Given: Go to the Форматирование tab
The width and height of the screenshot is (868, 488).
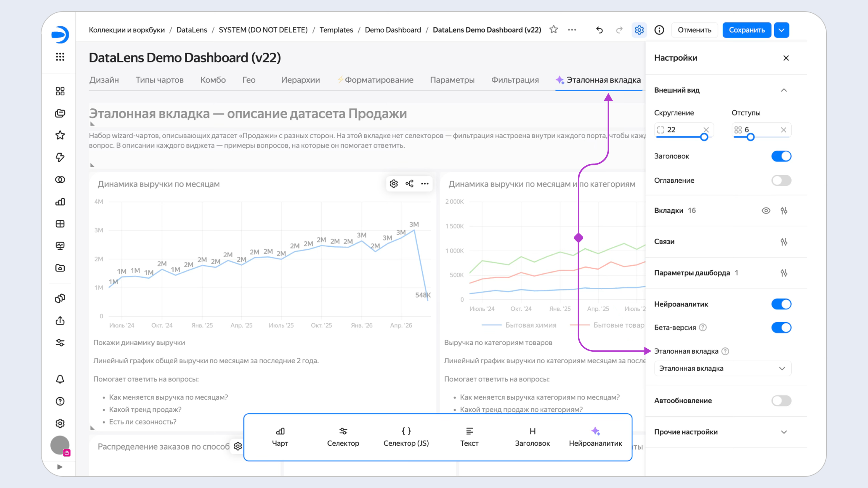Looking at the screenshot, I should pyautogui.click(x=375, y=80).
